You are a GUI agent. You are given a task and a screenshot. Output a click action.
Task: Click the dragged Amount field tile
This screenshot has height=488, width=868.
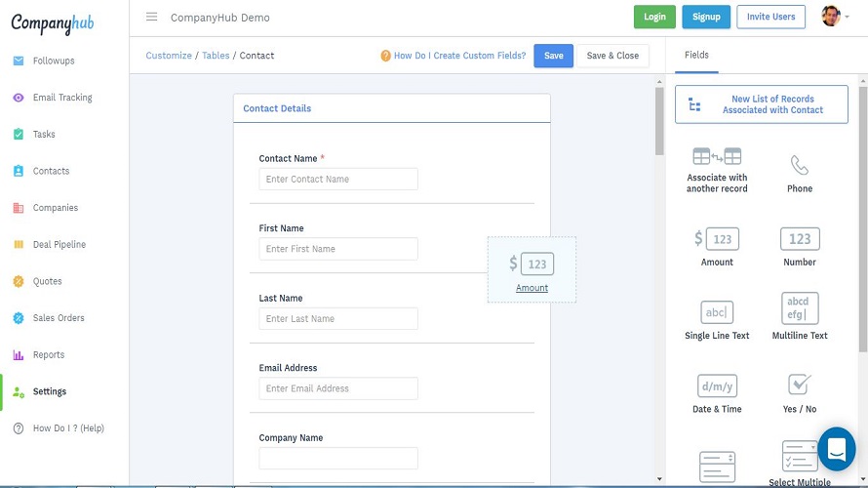click(x=532, y=269)
